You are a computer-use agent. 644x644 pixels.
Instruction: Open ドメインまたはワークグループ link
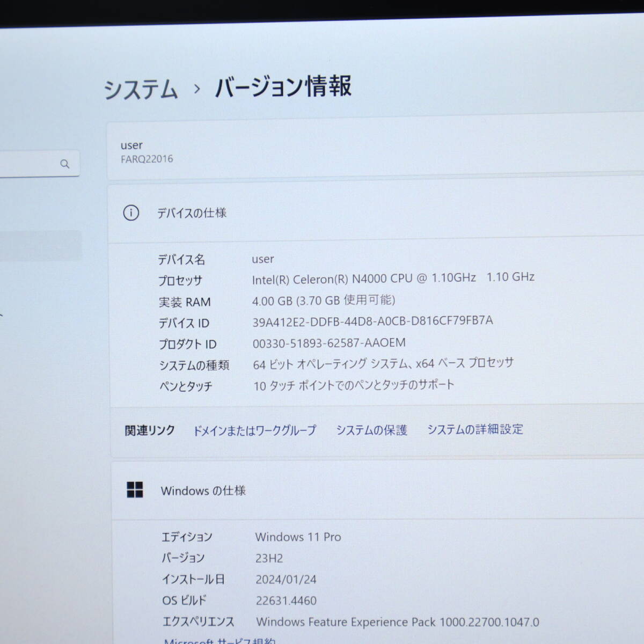[255, 430]
